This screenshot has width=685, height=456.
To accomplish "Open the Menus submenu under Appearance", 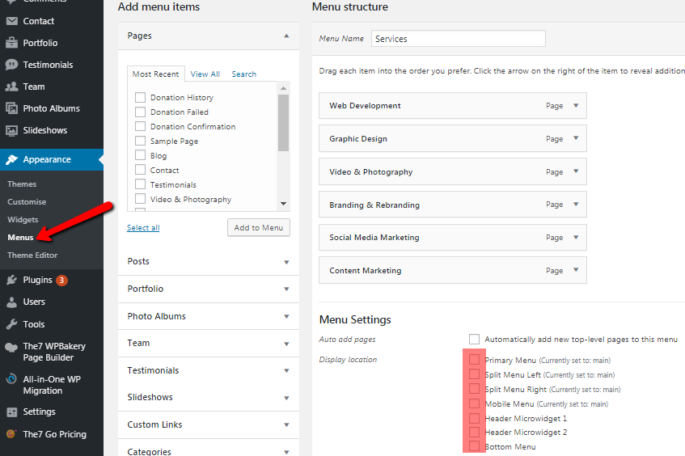I will [20, 237].
